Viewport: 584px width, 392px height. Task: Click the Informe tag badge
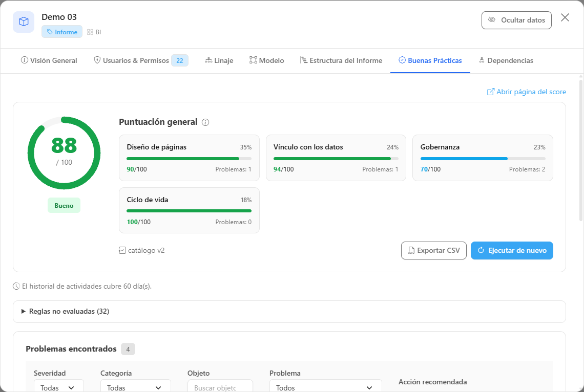(62, 32)
